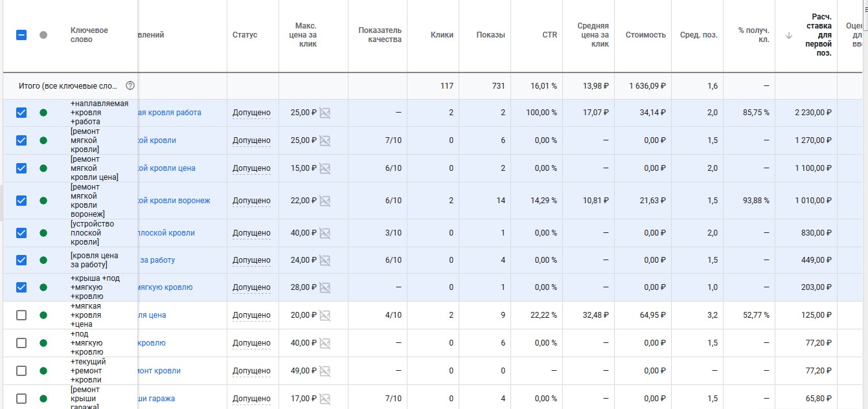The height and width of the screenshot is (409, 868).
Task: Open green status dot of '[ремонт крыши гаража]'
Action: [43, 399]
